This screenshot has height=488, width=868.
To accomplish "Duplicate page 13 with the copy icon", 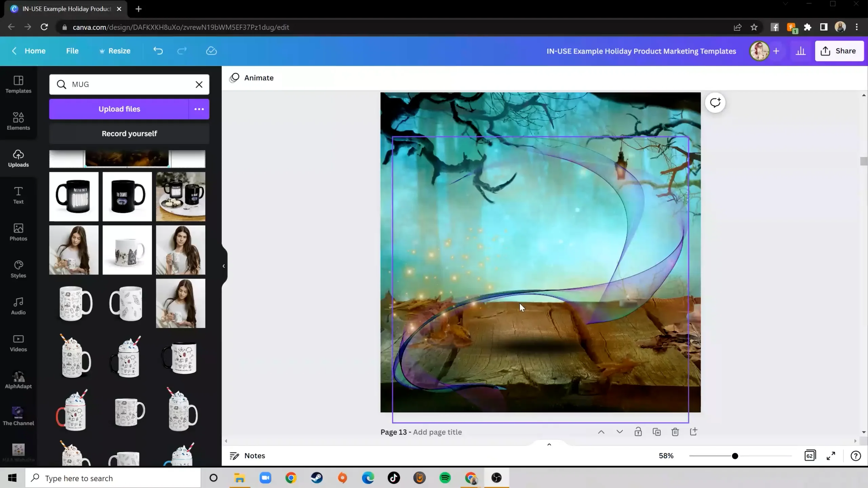I will (656, 432).
